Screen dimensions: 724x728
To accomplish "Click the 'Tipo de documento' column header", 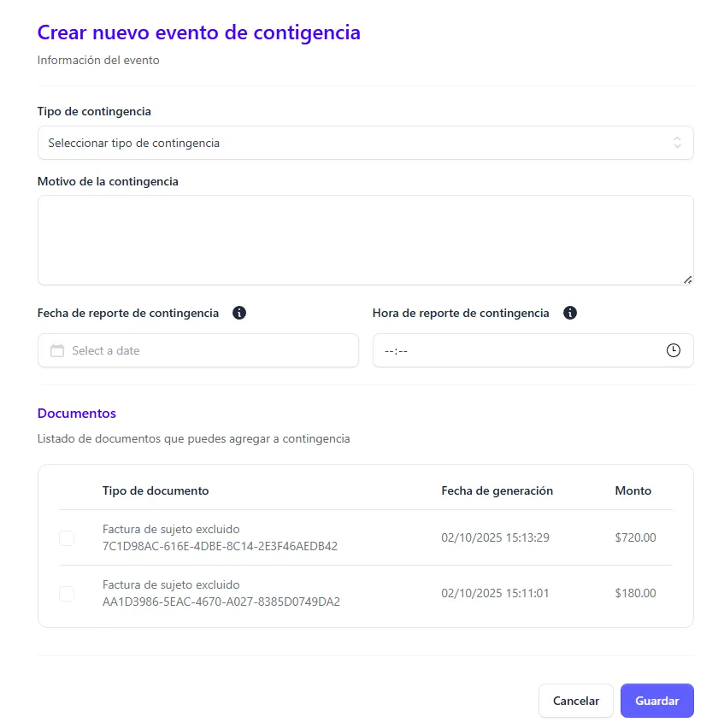I will point(156,490).
